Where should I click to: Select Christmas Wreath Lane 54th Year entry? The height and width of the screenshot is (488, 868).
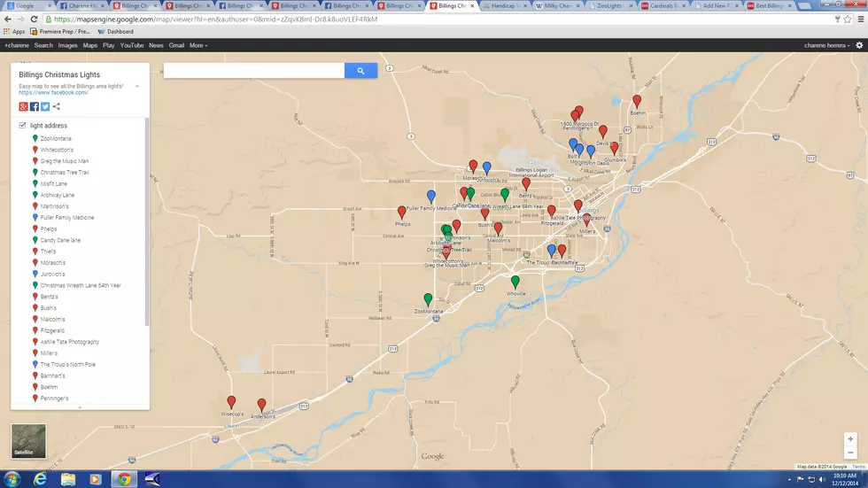click(x=81, y=285)
